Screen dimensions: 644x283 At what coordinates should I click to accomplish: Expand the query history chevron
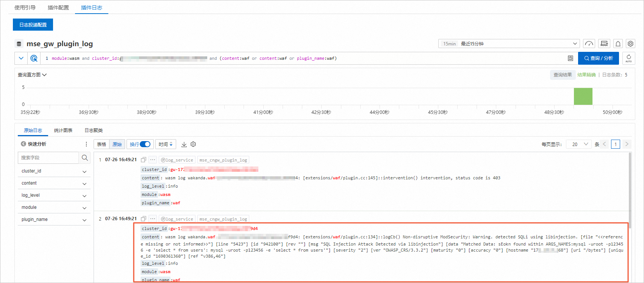tap(21, 58)
